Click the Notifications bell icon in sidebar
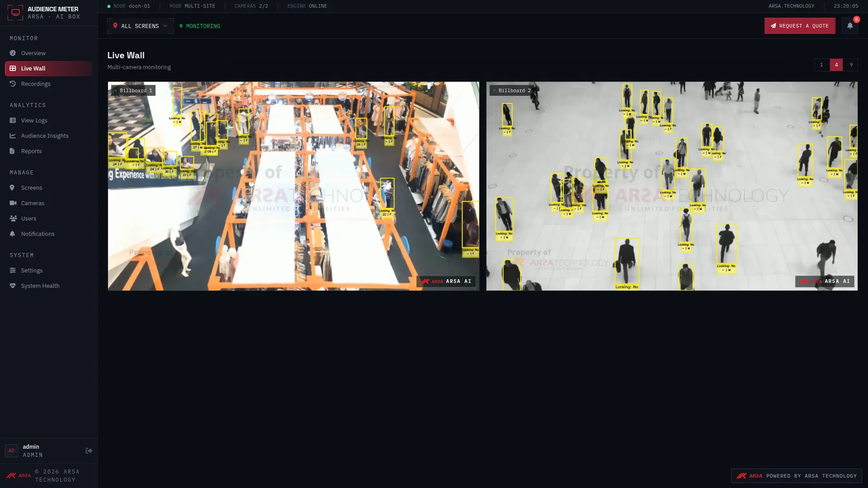Screen dimensions: 868x488 pos(13,234)
